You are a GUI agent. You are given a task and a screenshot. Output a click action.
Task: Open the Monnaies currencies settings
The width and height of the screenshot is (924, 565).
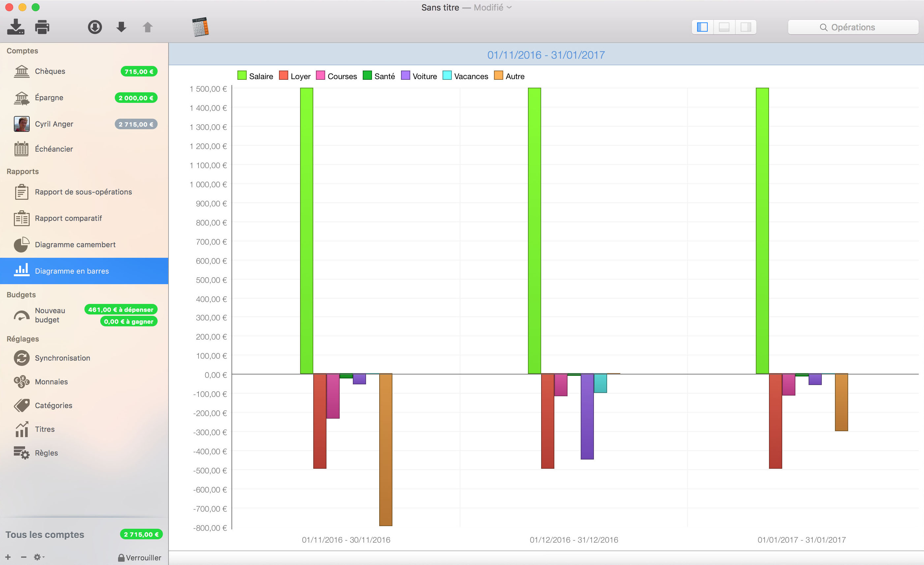coord(51,382)
